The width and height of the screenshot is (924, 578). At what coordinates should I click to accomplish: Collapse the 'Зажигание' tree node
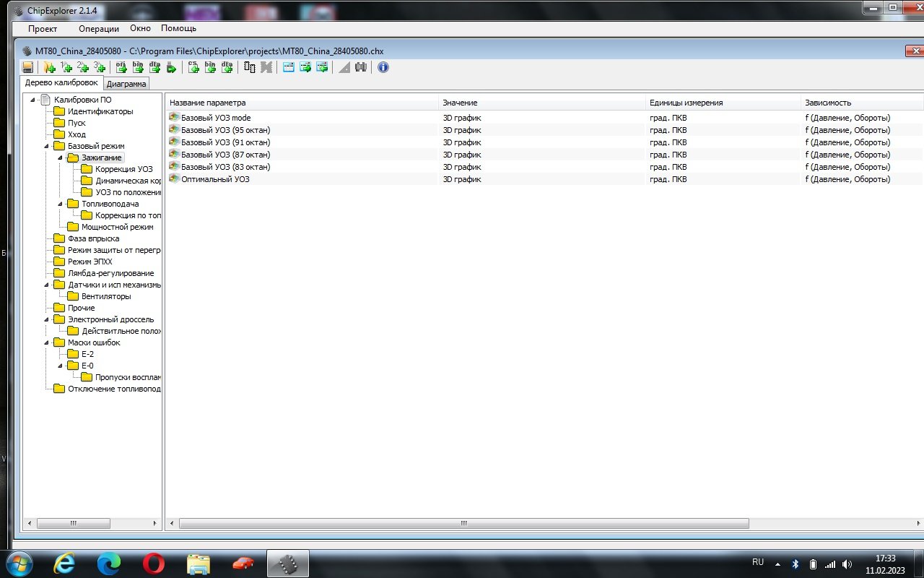(61, 158)
